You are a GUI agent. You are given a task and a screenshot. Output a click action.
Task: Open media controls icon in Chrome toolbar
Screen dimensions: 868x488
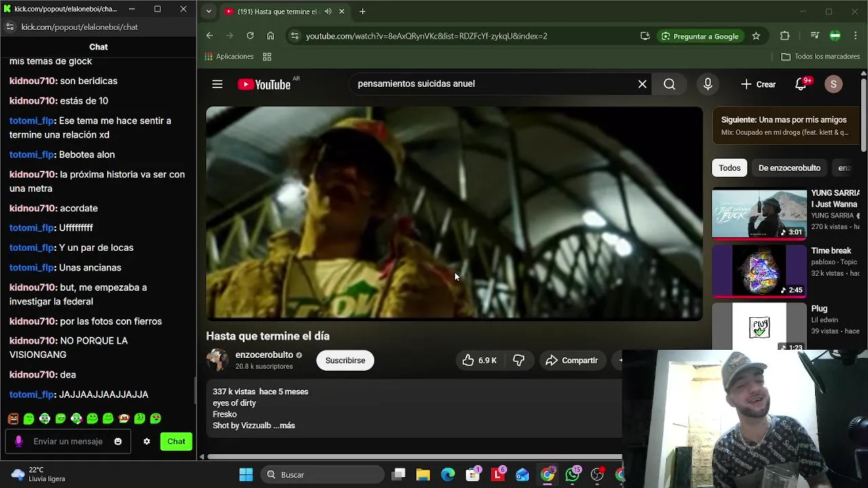814,36
